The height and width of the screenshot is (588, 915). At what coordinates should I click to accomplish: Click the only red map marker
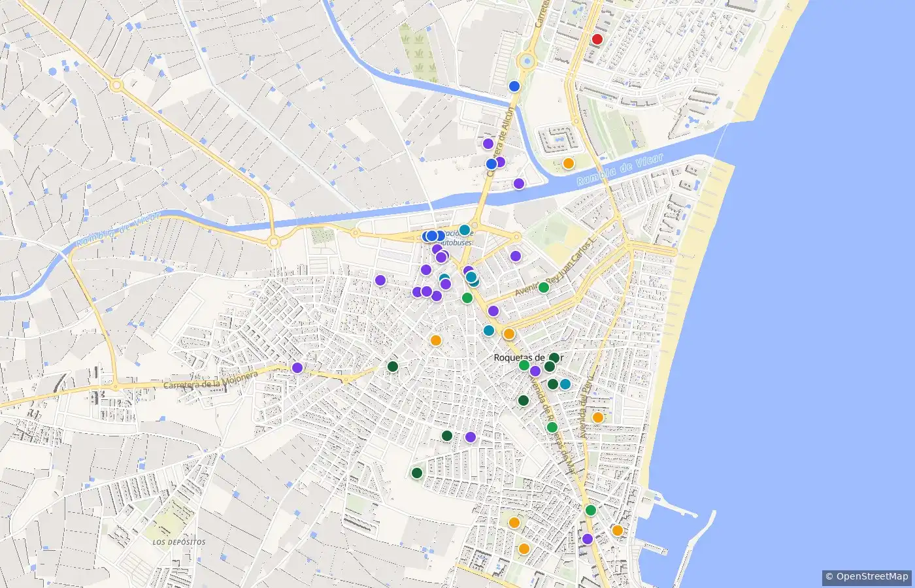[597, 39]
